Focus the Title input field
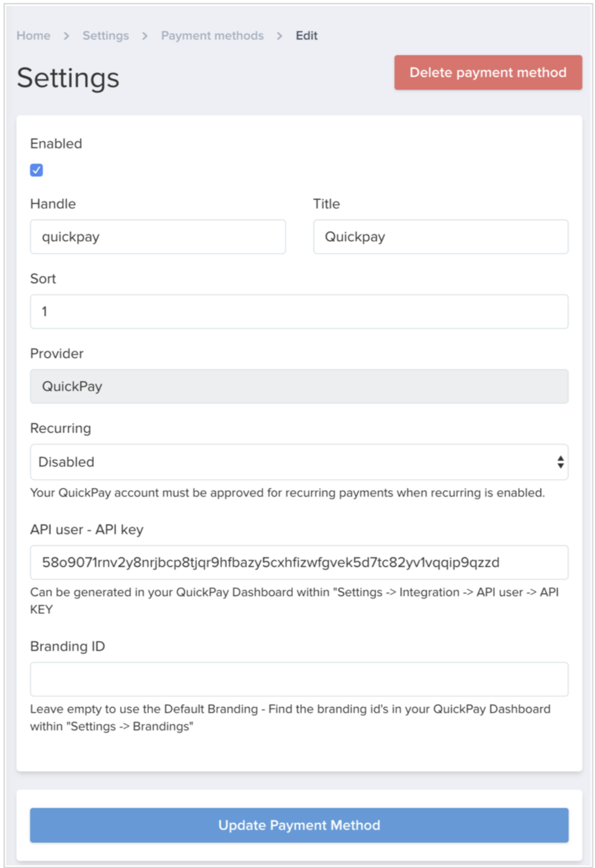 click(441, 237)
